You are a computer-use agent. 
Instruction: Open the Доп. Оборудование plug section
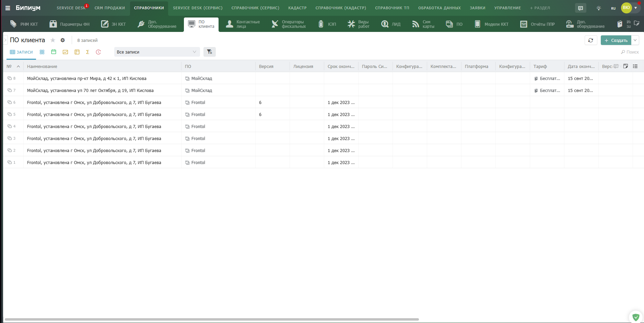tap(157, 24)
